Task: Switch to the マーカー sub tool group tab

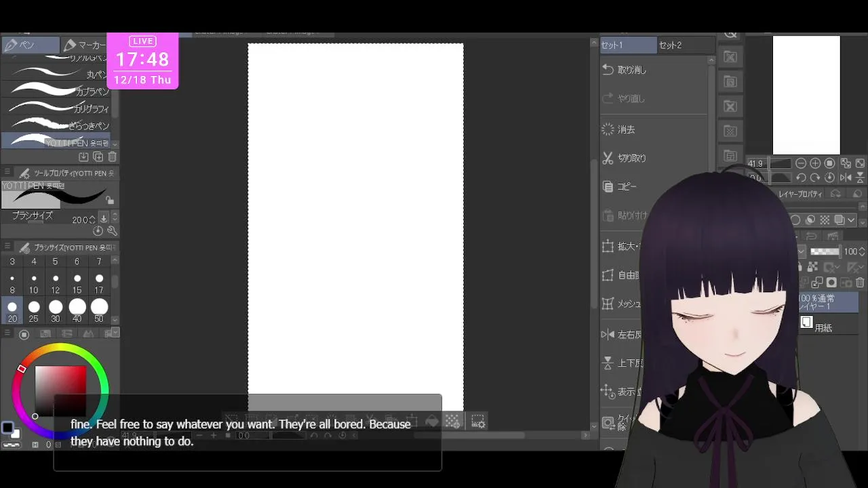Action: point(85,45)
